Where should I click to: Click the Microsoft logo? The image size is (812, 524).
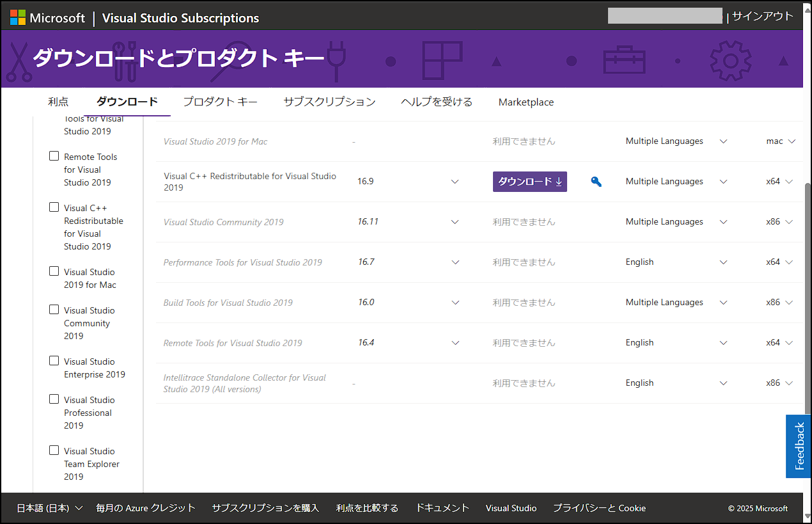47,18
